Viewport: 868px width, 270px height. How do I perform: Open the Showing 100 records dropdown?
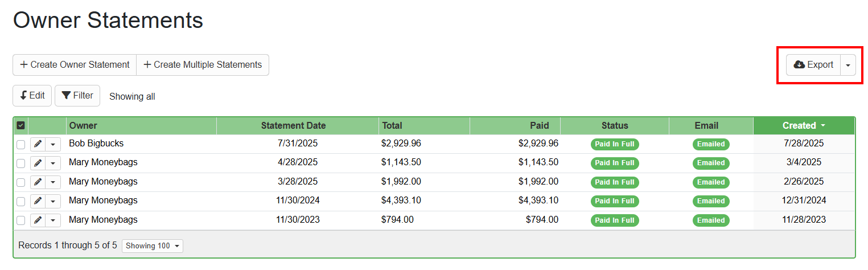click(153, 246)
